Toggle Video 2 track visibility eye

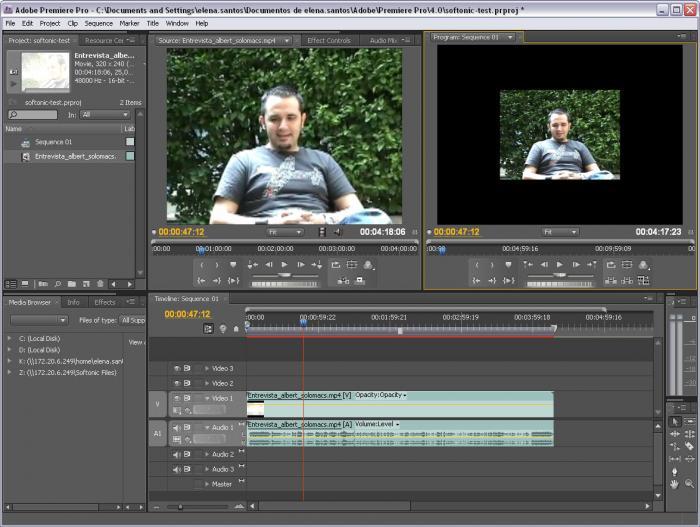(x=177, y=383)
